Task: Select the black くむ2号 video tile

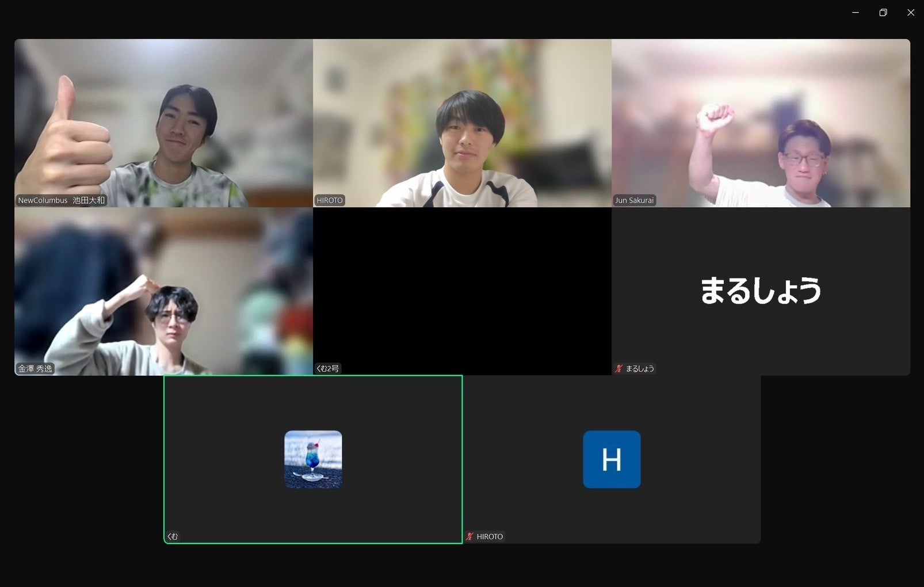Action: [462, 291]
